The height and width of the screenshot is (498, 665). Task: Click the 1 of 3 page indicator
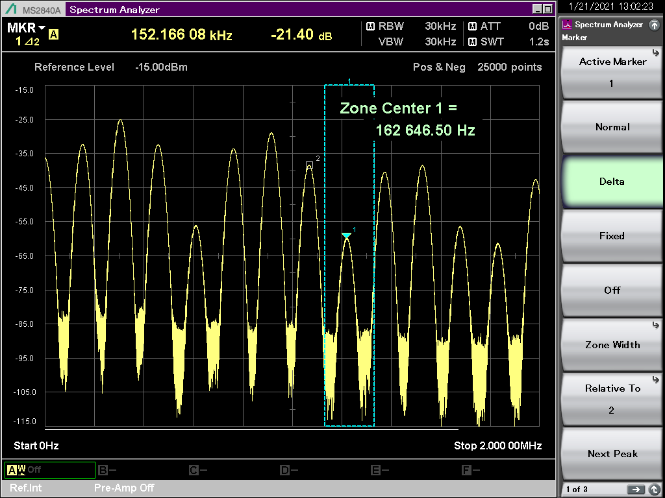(577, 490)
